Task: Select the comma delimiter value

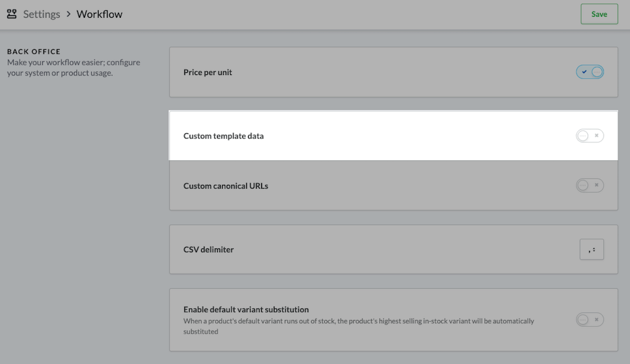Action: [589, 251]
